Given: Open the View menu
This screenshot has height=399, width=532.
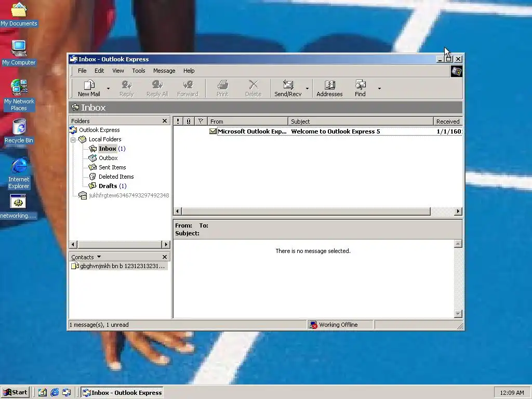Looking at the screenshot, I should pos(118,71).
